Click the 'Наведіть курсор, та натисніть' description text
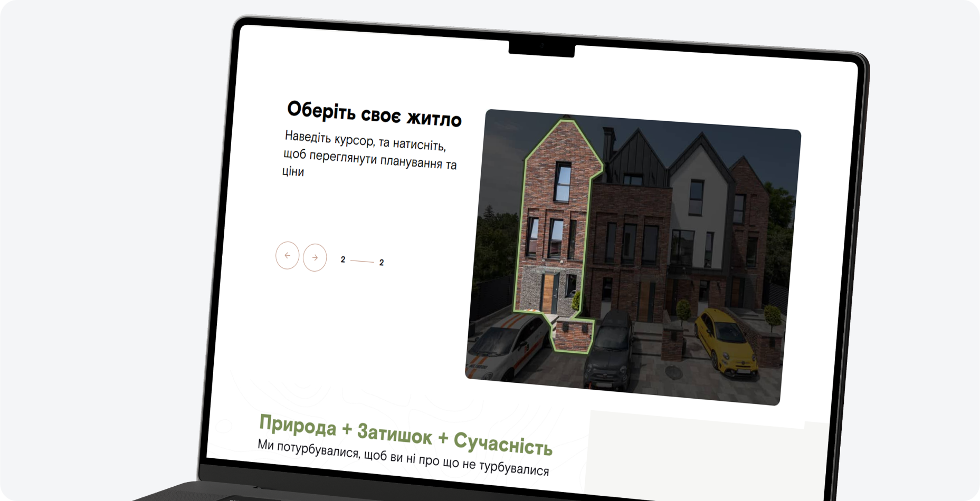Screen dimensions: 980x501 [369, 153]
